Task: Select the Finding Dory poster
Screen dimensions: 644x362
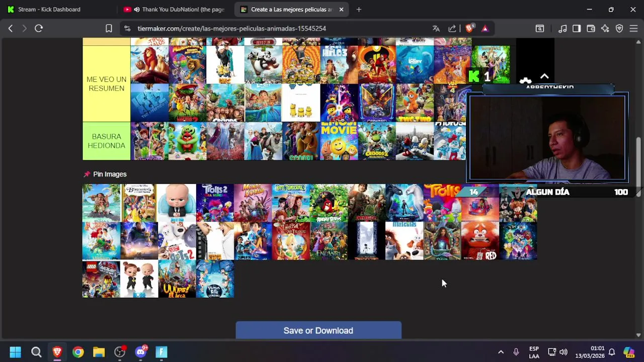Action: click(415, 65)
